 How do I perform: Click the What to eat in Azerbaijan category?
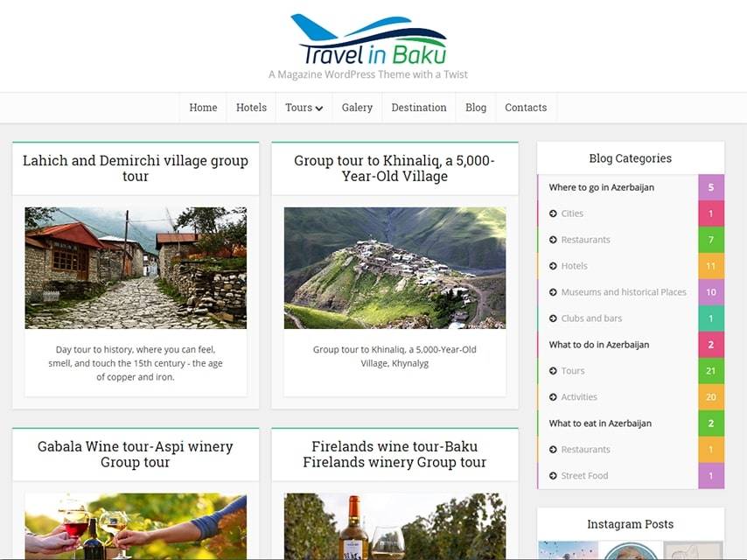pos(600,423)
